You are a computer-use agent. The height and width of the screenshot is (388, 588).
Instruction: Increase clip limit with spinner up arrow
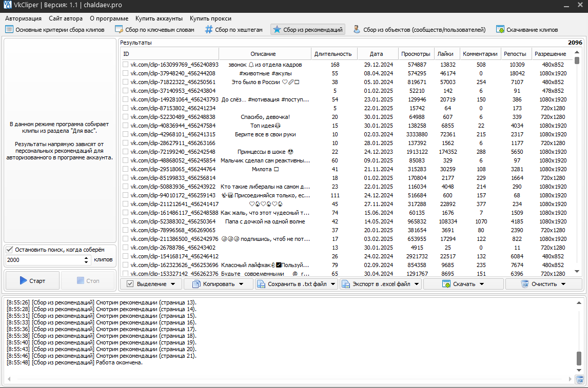click(x=86, y=258)
